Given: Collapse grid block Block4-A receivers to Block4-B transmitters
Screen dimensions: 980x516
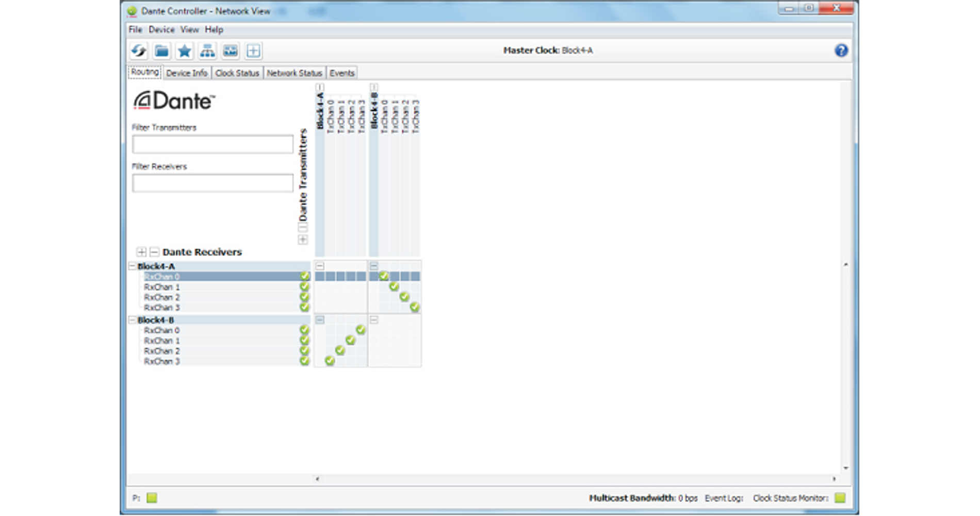Looking at the screenshot, I should tap(374, 266).
